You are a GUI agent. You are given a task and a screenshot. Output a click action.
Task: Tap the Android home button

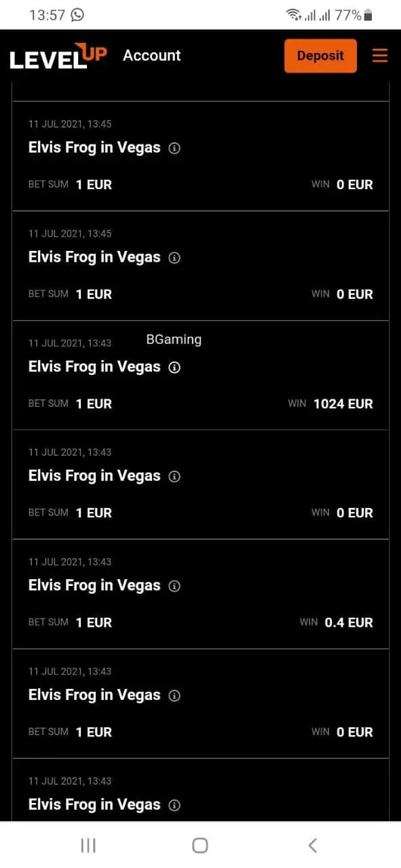pyautogui.click(x=200, y=845)
